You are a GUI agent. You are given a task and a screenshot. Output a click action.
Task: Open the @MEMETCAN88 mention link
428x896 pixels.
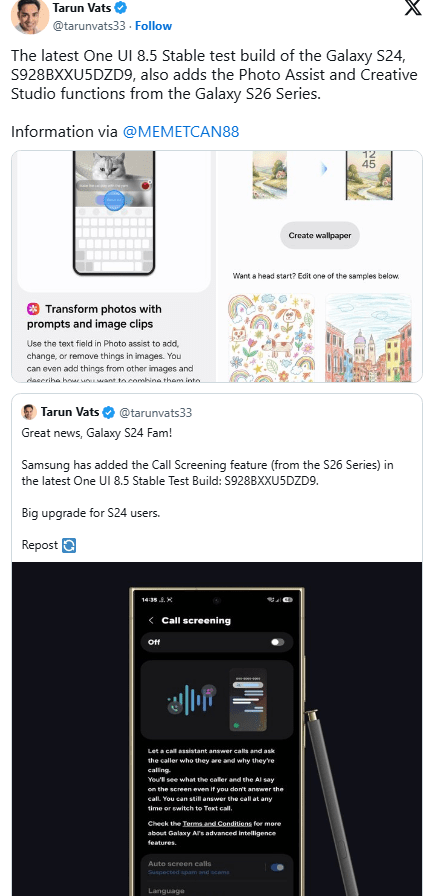181,132
